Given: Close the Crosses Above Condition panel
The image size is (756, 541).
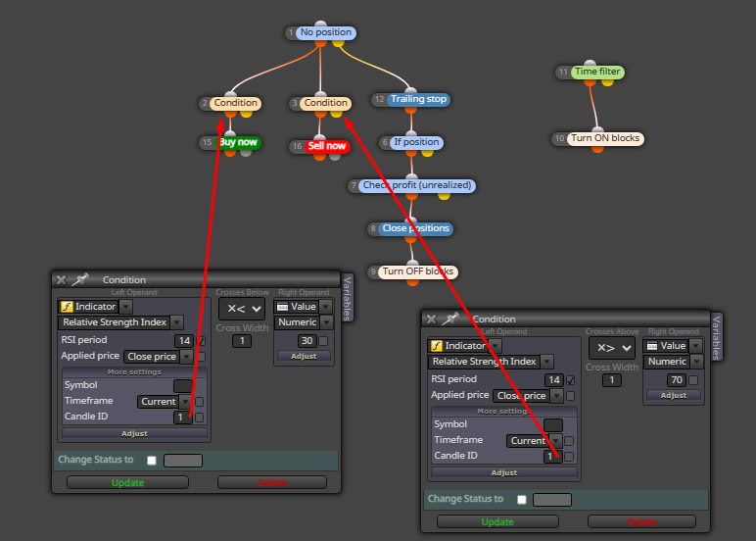Looking at the screenshot, I should point(432,319).
